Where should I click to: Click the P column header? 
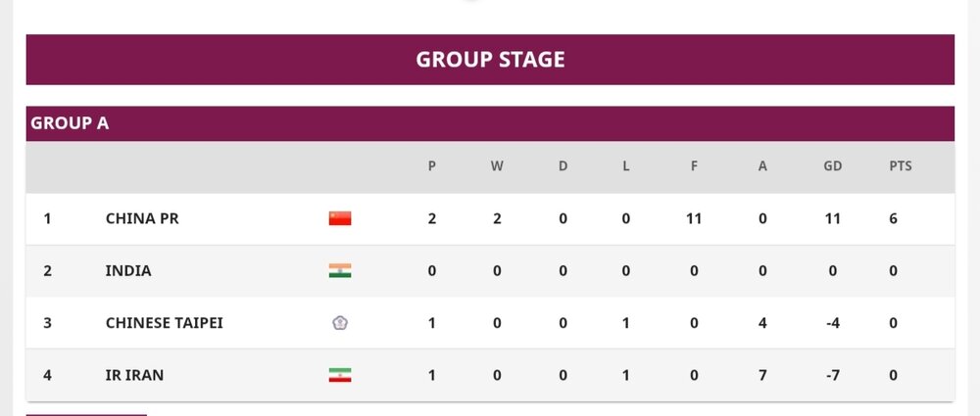pyautogui.click(x=432, y=166)
